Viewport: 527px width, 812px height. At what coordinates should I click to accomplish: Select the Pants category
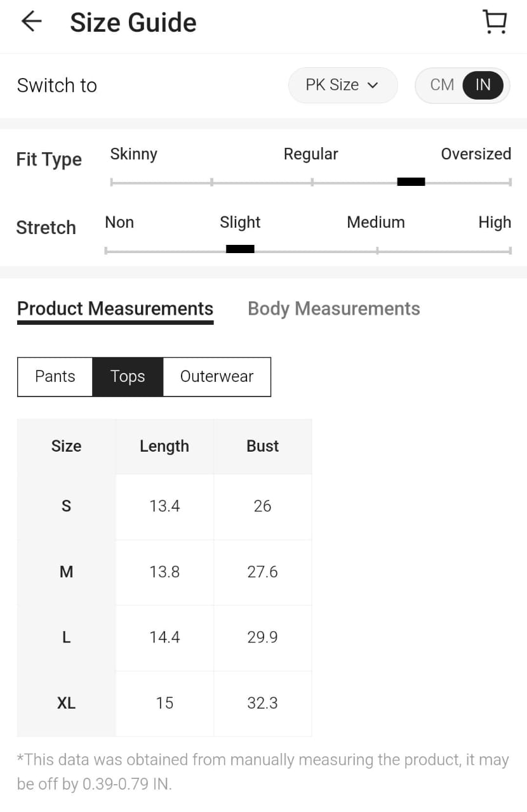55,377
